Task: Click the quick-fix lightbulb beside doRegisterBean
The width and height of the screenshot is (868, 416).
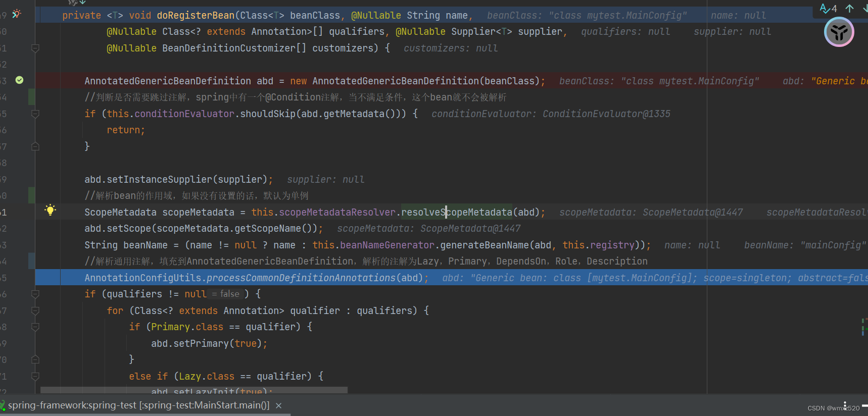Action: (16, 14)
